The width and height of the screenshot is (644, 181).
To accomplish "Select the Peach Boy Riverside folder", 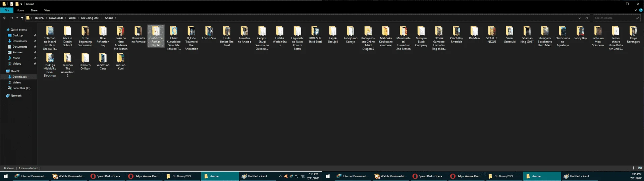I will 457,35.
